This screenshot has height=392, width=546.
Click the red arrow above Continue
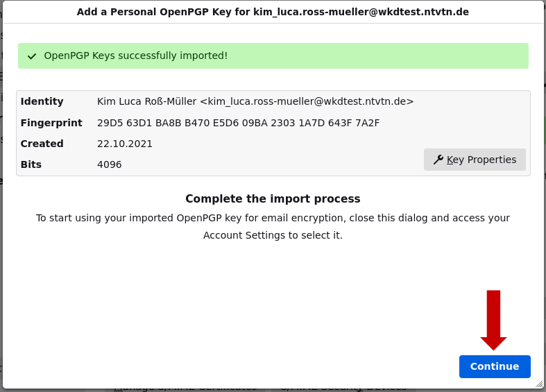pyautogui.click(x=493, y=319)
